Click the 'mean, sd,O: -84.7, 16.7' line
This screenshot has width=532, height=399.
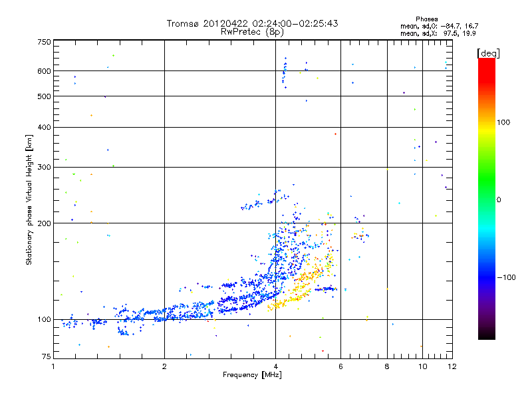pos(440,26)
